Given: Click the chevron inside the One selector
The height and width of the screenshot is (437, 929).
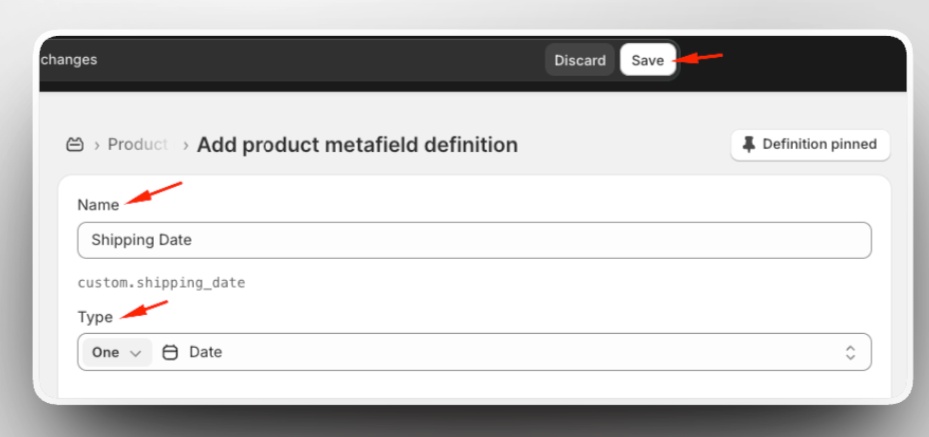Looking at the screenshot, I should [136, 353].
